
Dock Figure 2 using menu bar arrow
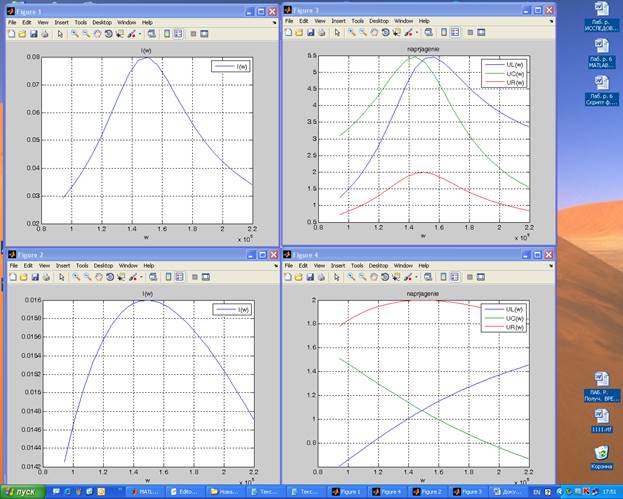[276, 266]
